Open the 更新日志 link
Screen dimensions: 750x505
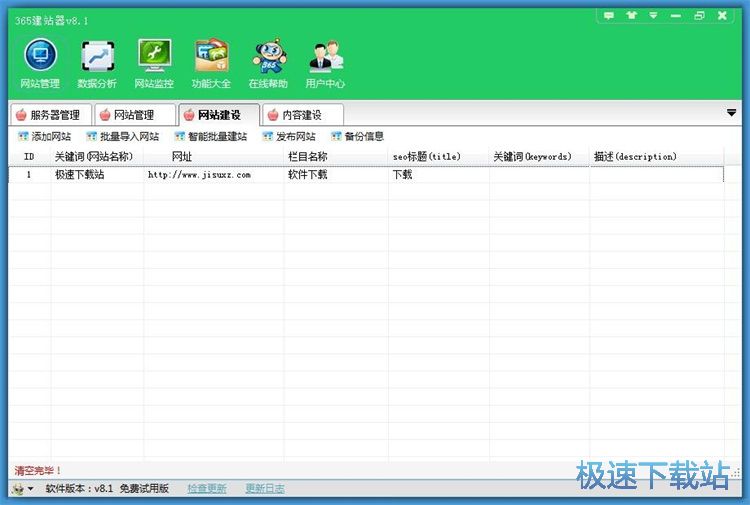coord(265,489)
